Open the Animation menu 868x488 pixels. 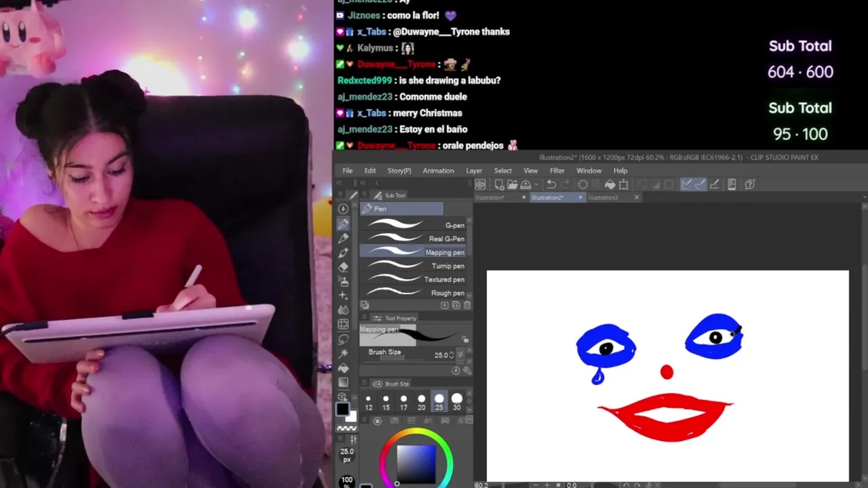pos(438,170)
